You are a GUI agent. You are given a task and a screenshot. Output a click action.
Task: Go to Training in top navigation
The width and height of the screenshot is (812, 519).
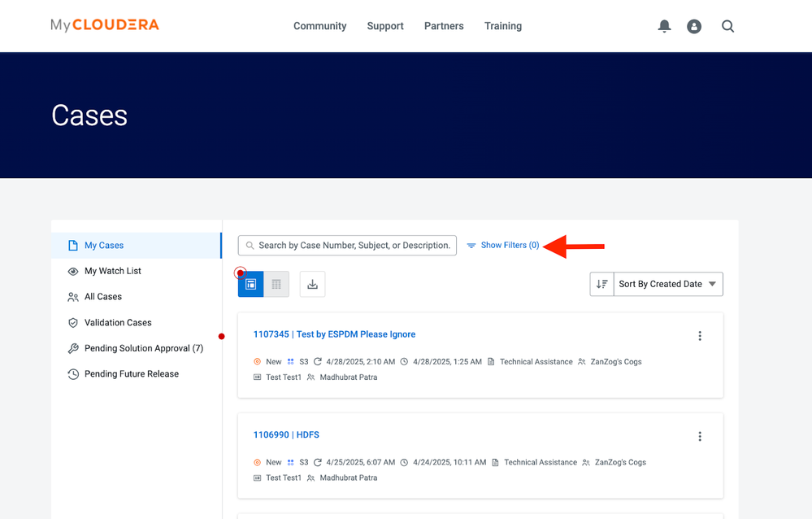(503, 26)
